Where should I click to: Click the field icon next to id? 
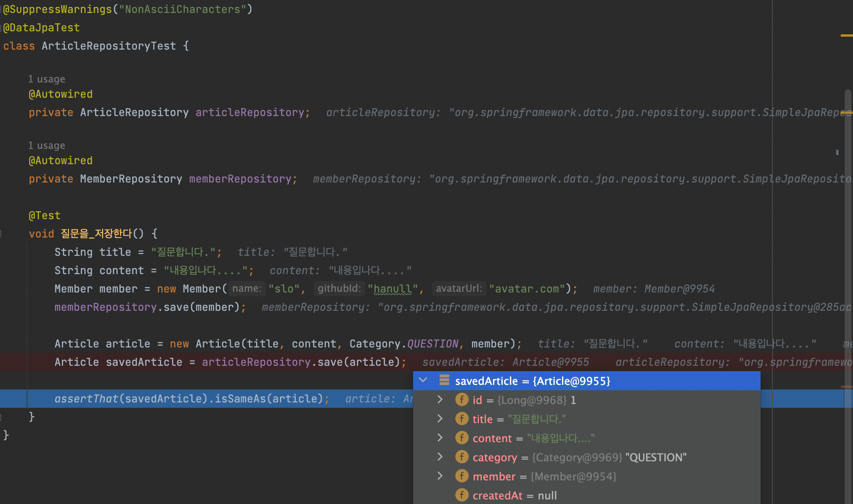point(462,400)
